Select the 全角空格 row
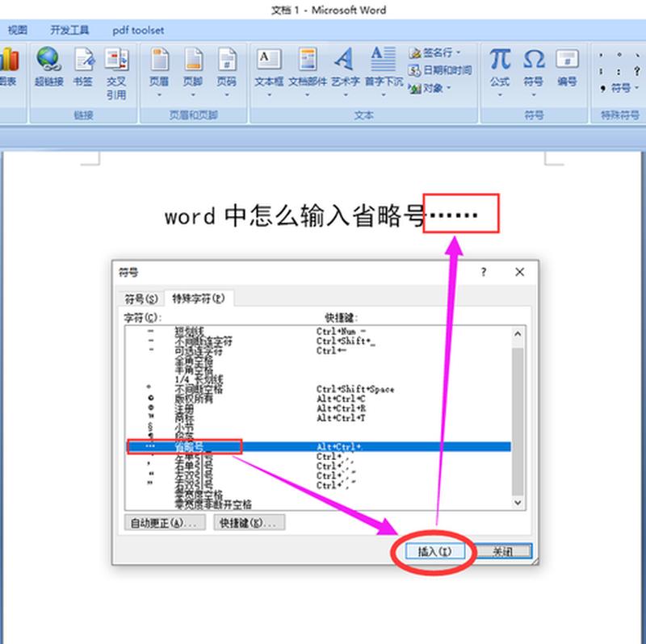This screenshot has height=644, width=646. pyautogui.click(x=318, y=361)
